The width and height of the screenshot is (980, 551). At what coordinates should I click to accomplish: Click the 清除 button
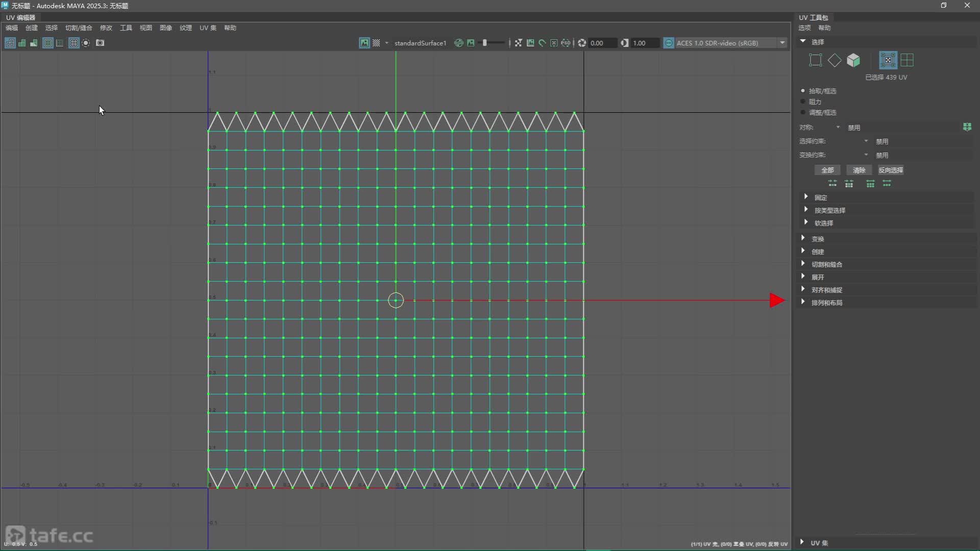pyautogui.click(x=859, y=170)
